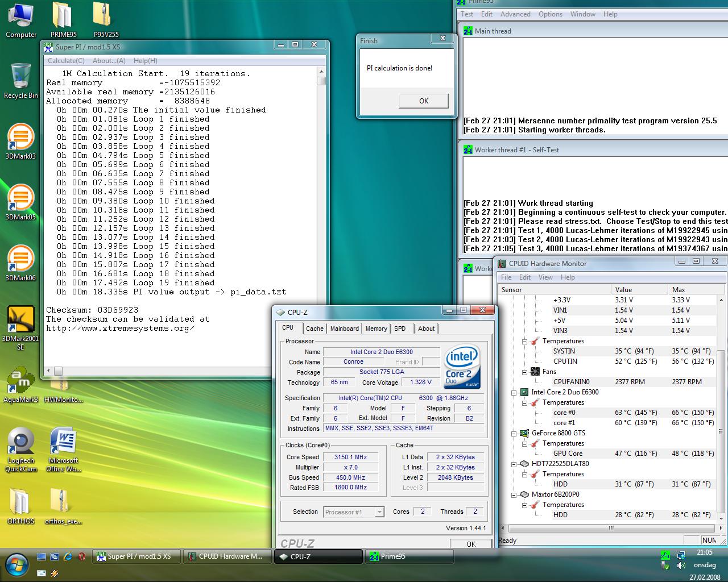The height and width of the screenshot is (582, 728).
Task: Click the Show Desktop quick launch icon
Action: pos(42,557)
